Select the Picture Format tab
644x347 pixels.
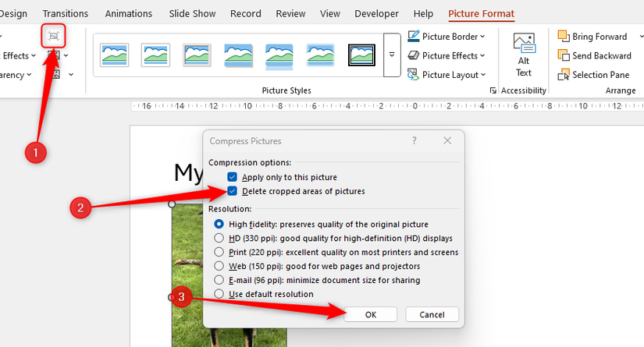[482, 13]
